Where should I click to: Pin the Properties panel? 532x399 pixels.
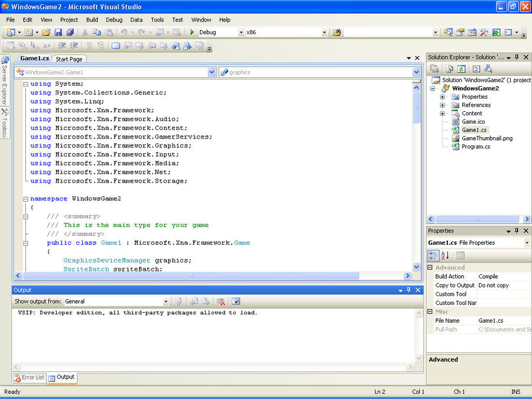click(517, 231)
